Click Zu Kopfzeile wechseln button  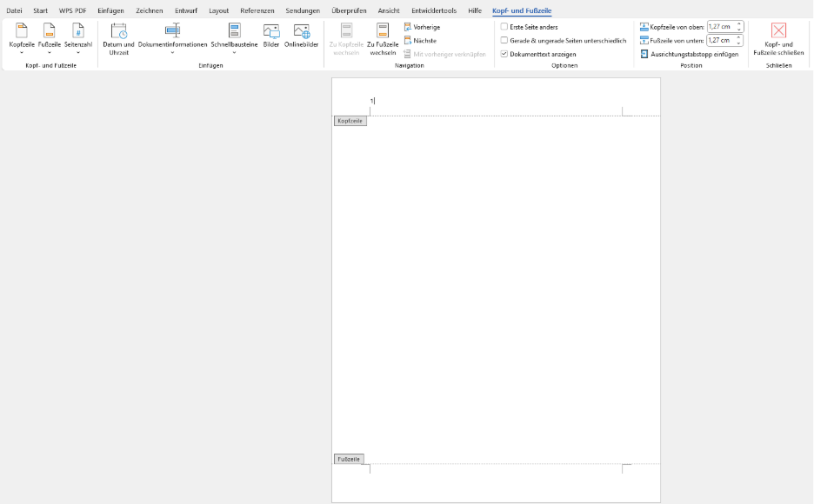pyautogui.click(x=346, y=39)
